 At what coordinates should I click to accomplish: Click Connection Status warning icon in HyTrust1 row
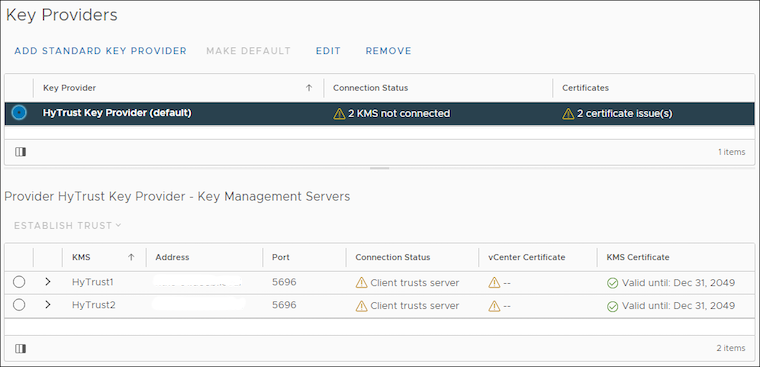click(x=362, y=282)
